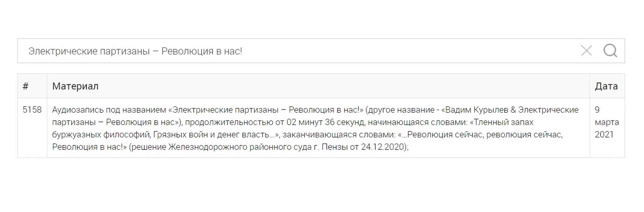Image resolution: width=644 pixels, height=212 pixels.
Task: Select the «Материал» column header
Action: (x=75, y=86)
